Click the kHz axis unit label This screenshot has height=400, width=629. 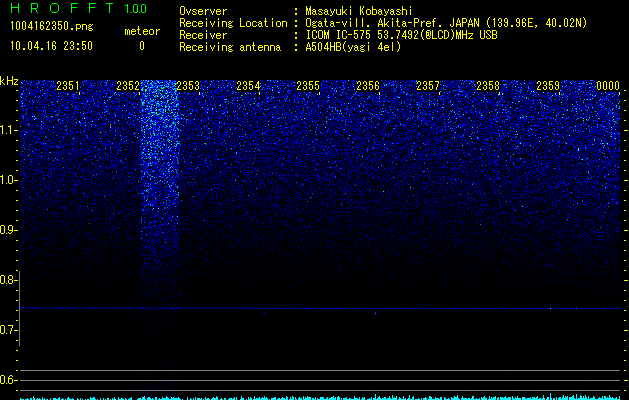point(9,81)
